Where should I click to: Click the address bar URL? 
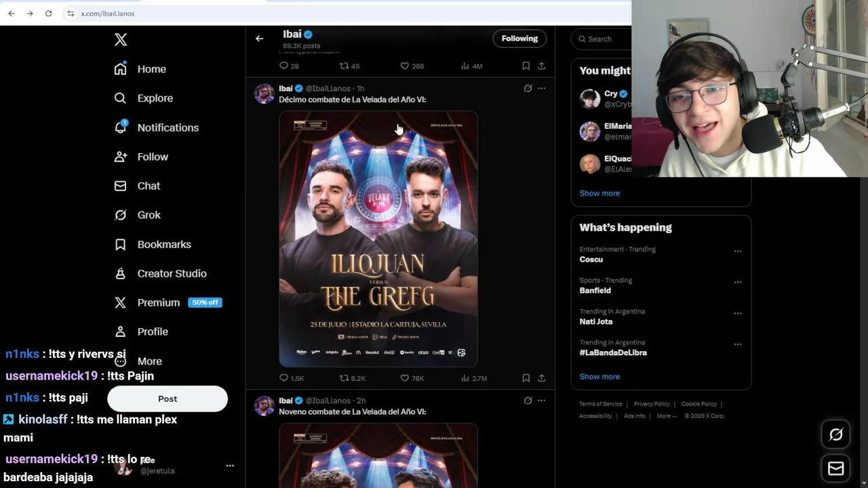(x=108, y=14)
